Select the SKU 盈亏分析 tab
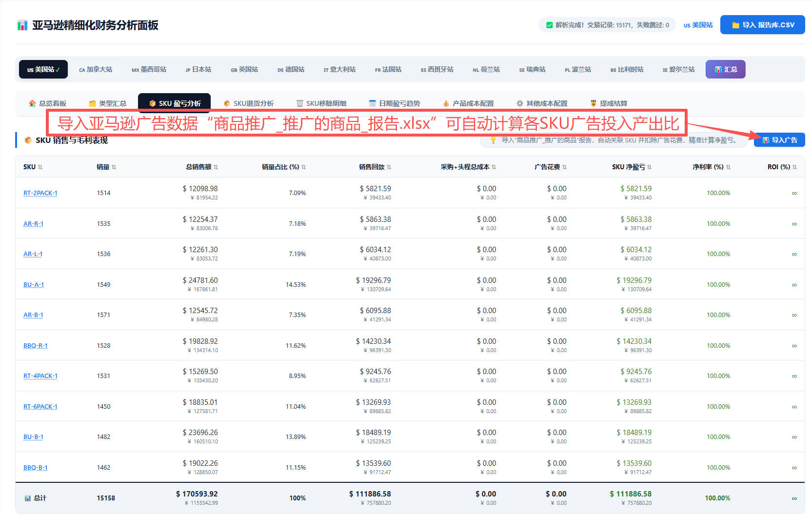 pos(175,103)
